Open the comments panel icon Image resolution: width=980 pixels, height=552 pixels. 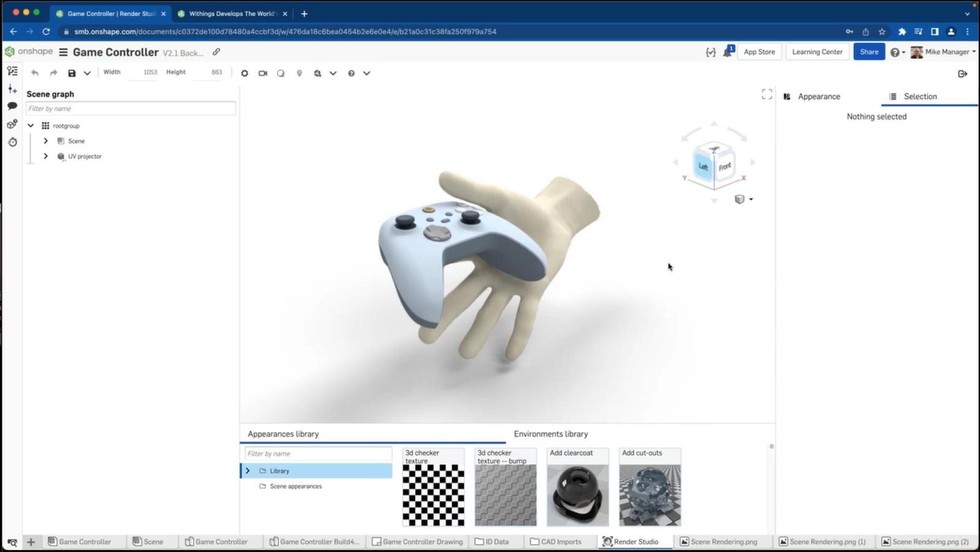(x=12, y=105)
